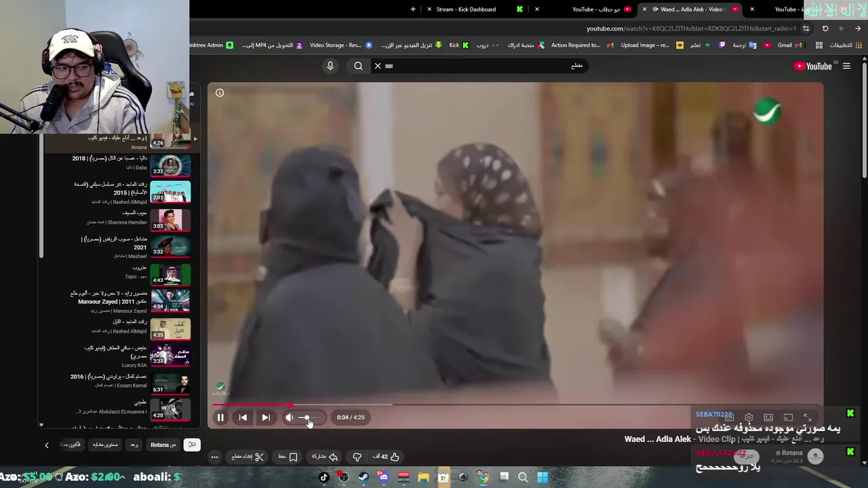
Task: Seek along the red video progress bar
Action: 516,405
